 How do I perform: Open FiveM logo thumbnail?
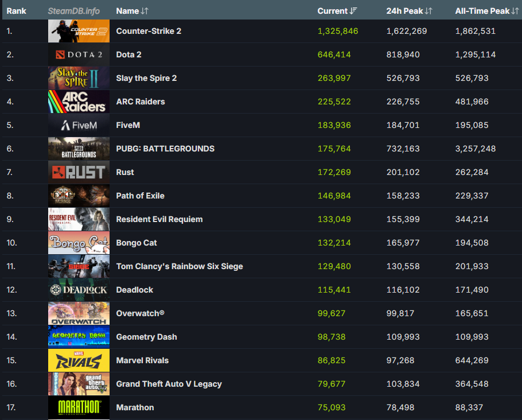click(x=79, y=125)
